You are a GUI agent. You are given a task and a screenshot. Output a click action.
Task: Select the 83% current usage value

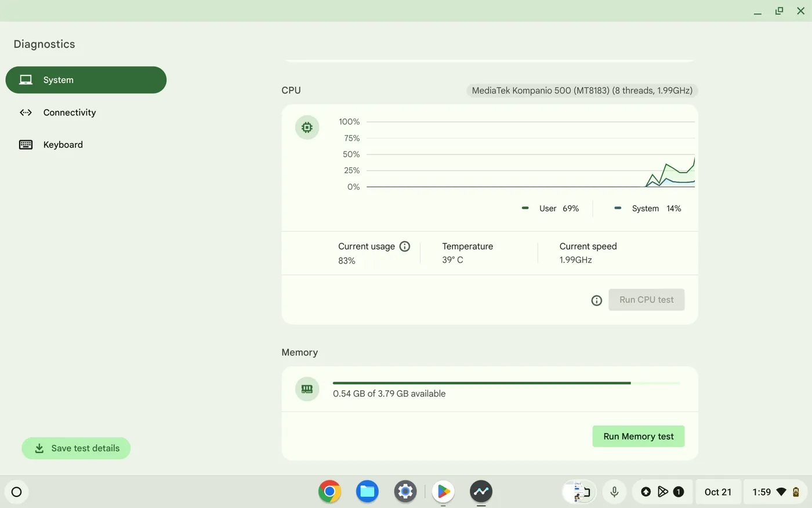(347, 261)
